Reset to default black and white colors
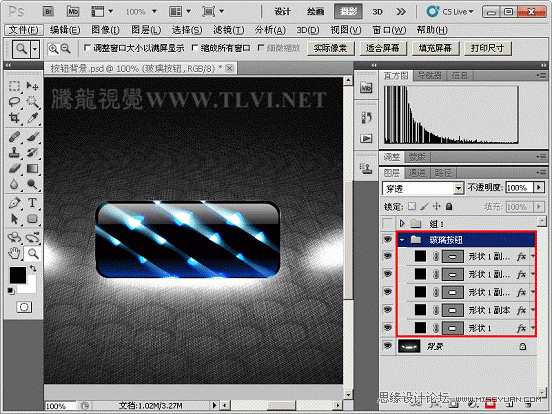 point(11,290)
